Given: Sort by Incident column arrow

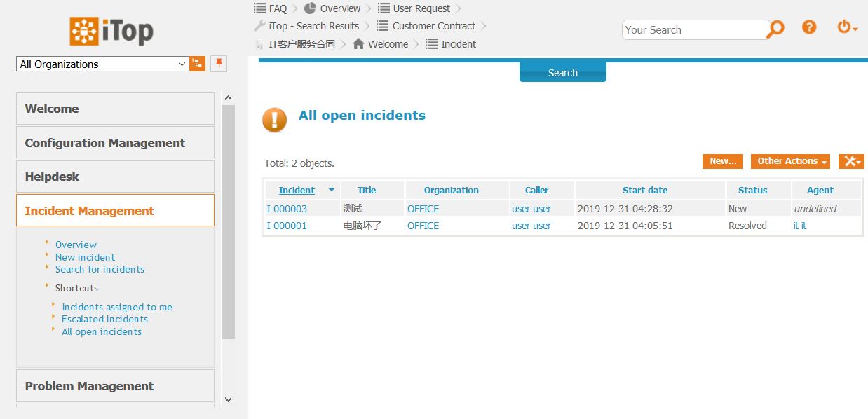Looking at the screenshot, I should [x=331, y=190].
